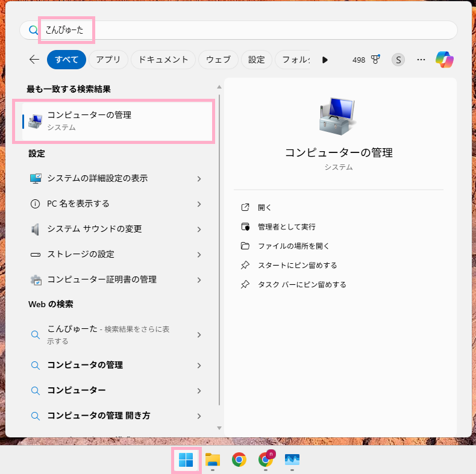Click the 498 rewards points number
The width and height of the screenshot is (476, 474).
pyautogui.click(x=359, y=60)
